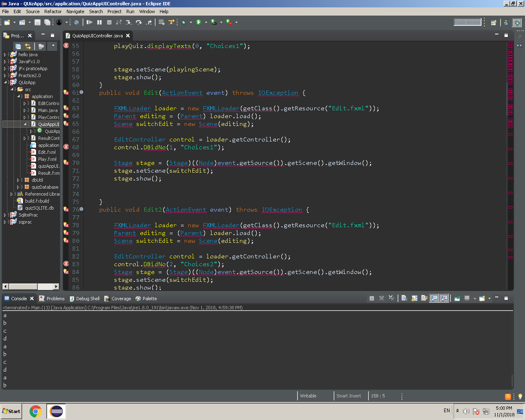Open Edit.fxml in the project tree
Image resolution: width=525 pixels, height=420 pixels.
(x=47, y=152)
